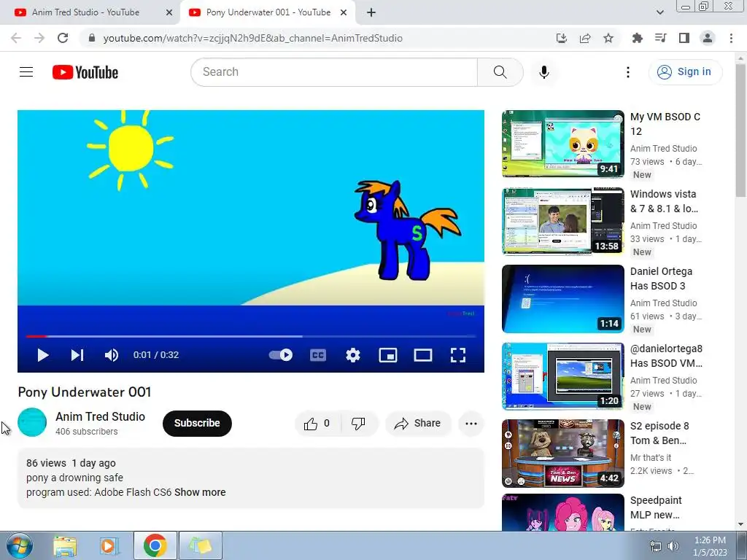Viewport: 747px width, 560px height.
Task: Go to the YouTube home logo
Action: pyautogui.click(x=85, y=72)
